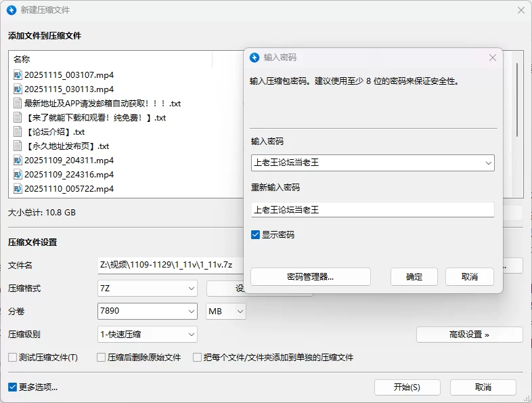Expand the 输入密码 history dropdown arrow
Screen dimensions: 532x403
(x=488, y=163)
